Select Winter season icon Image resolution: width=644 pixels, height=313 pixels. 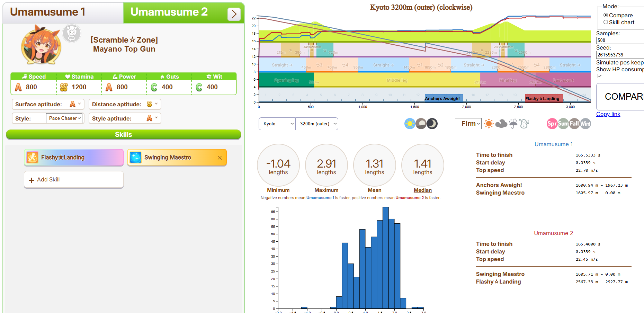[585, 124]
